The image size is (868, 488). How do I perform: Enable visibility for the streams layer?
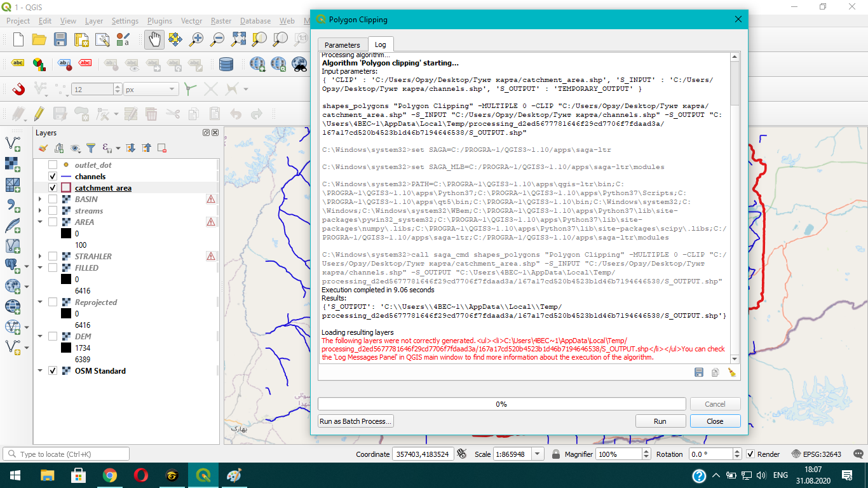[53, 211]
